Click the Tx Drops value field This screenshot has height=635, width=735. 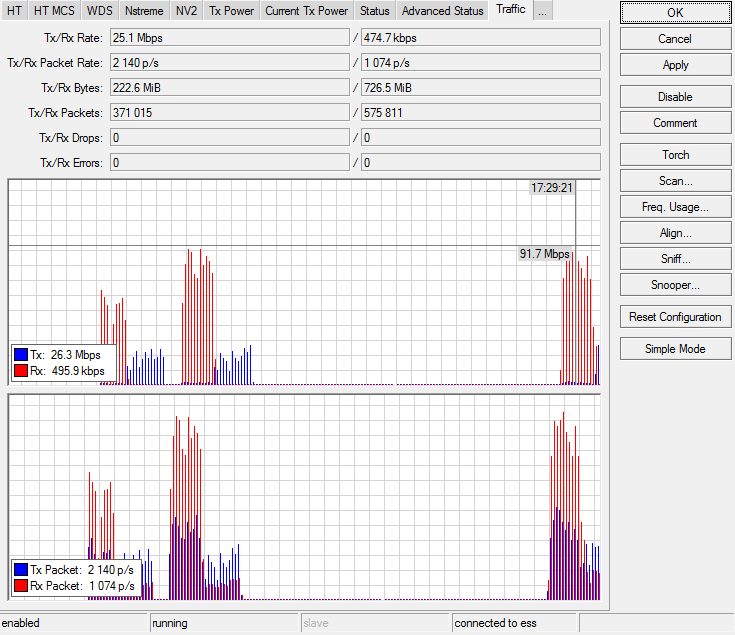click(x=230, y=138)
